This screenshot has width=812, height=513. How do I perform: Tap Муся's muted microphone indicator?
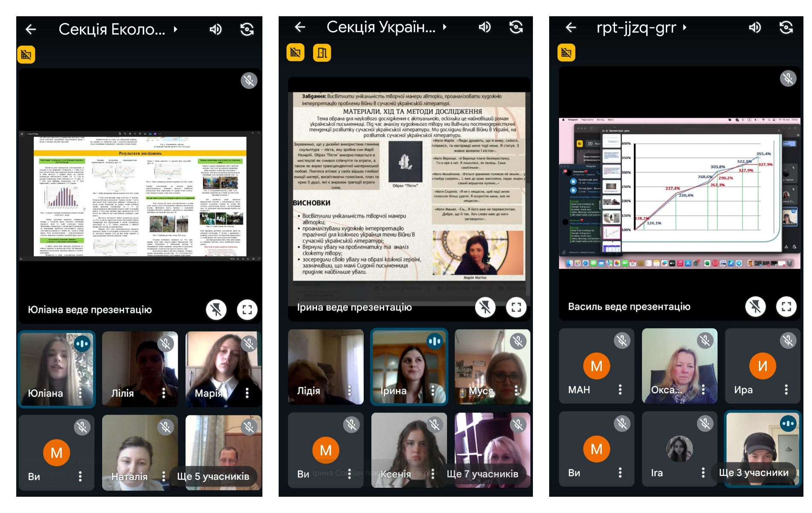pyautogui.click(x=518, y=341)
